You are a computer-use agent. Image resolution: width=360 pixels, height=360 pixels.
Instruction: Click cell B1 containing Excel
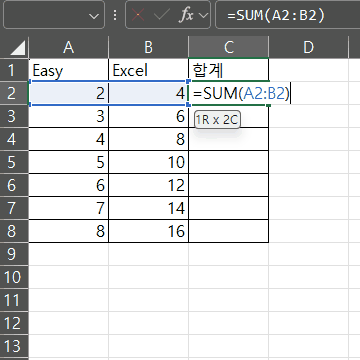149,70
